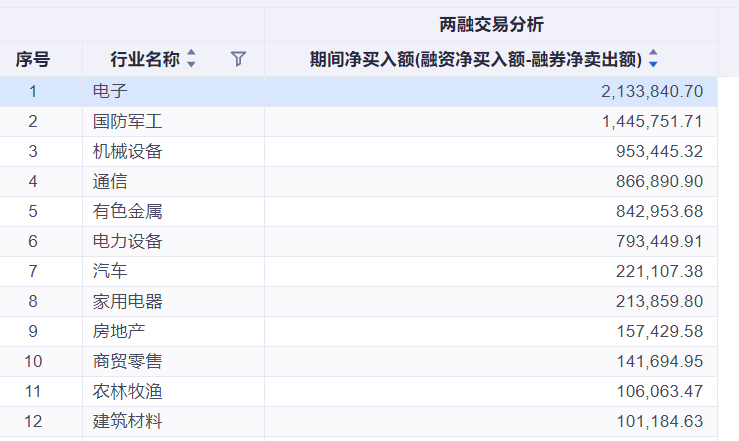Click the 有色金属 industry name

tap(127, 212)
